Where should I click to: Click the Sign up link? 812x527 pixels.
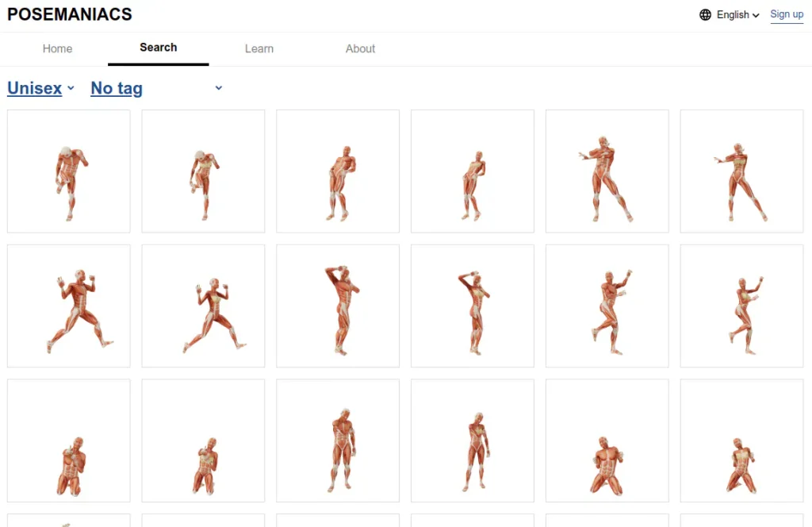(x=787, y=14)
